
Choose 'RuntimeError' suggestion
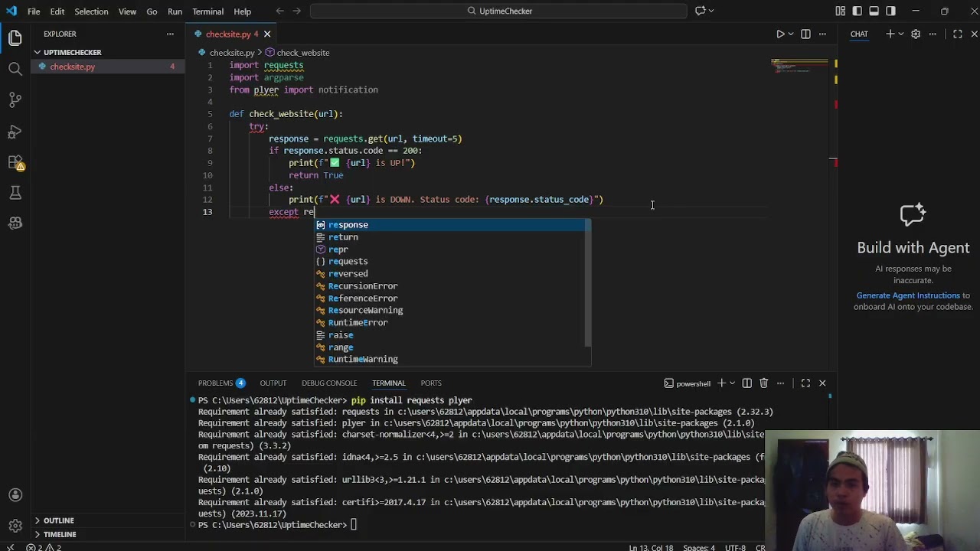coord(452,323)
